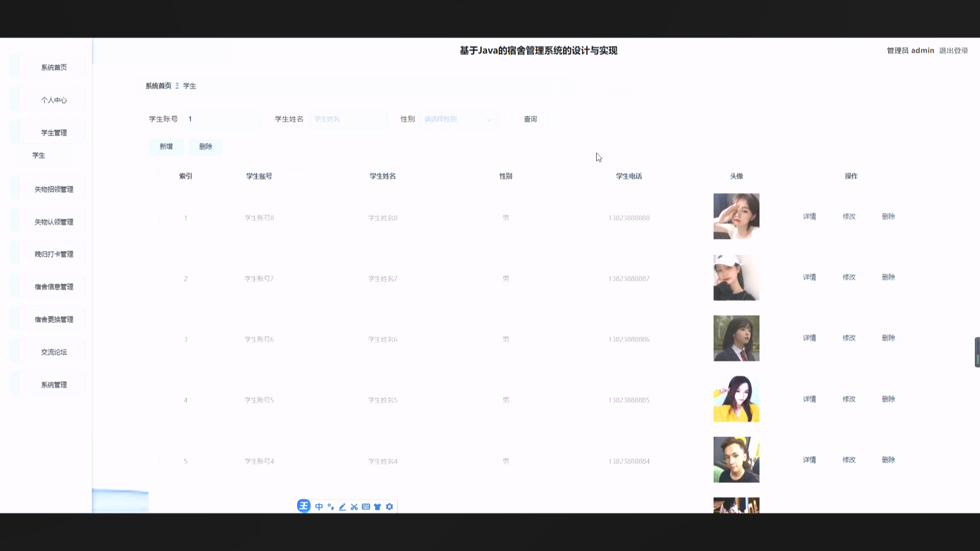Select all rows with the header checkbox
Viewport: 980px width, 551px height.
pyautogui.click(x=162, y=176)
